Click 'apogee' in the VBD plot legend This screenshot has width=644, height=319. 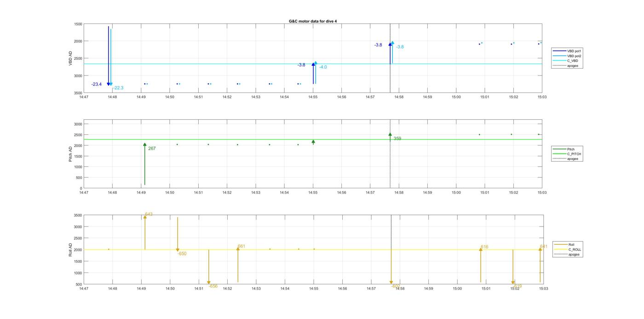[566, 66]
